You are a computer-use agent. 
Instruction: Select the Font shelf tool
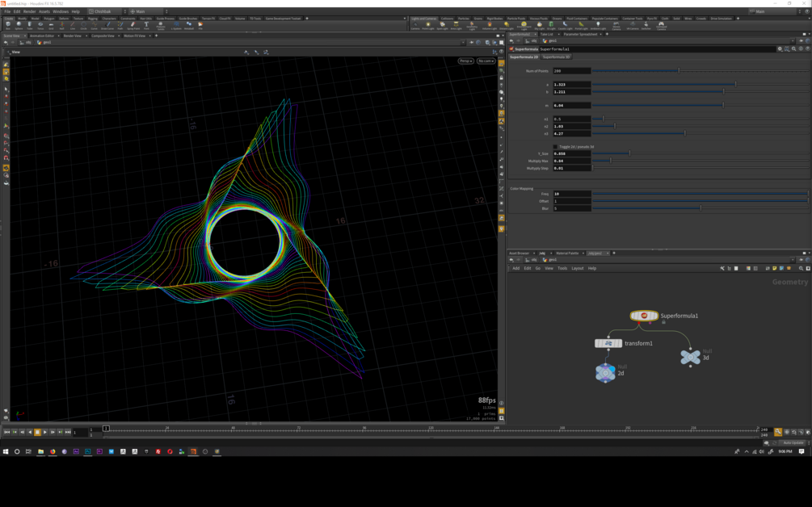146,26
